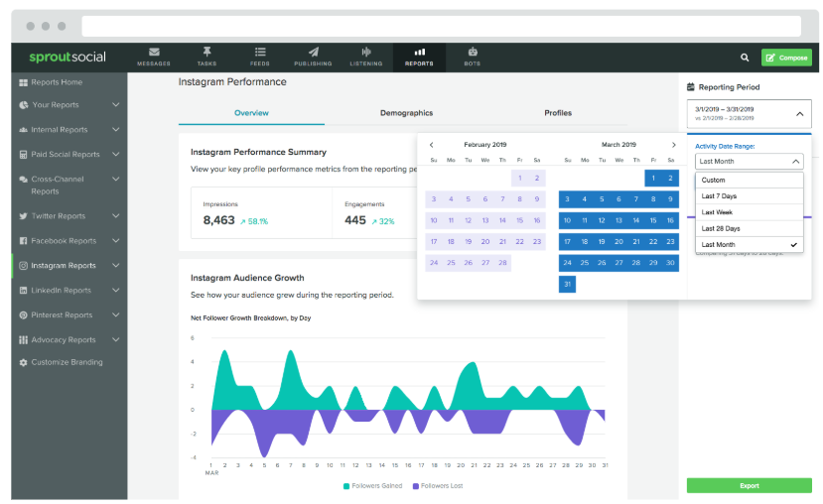Collapse the reporting period date dropdown
This screenshot has width=823, height=504.
click(799, 114)
